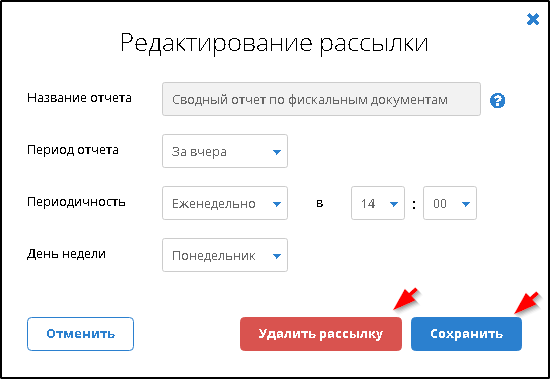Open the hour dropdown showing 14

378,203
